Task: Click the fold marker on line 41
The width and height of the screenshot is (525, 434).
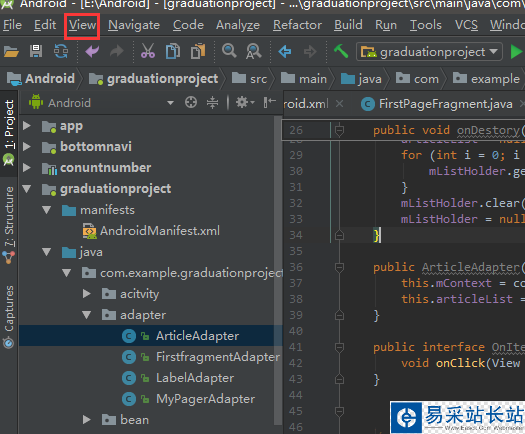Action: (339, 347)
